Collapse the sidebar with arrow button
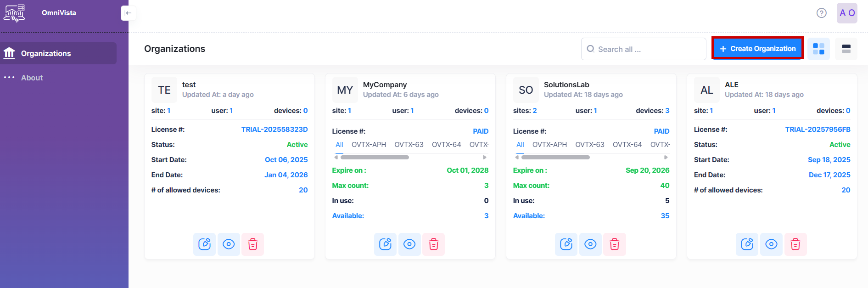This screenshot has width=868, height=288. pos(129,13)
